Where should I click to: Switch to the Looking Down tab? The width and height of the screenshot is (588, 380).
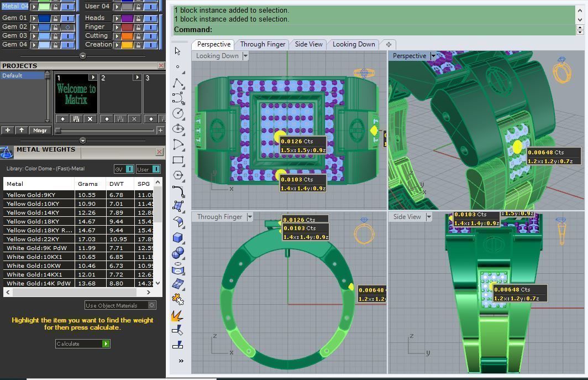tap(354, 44)
